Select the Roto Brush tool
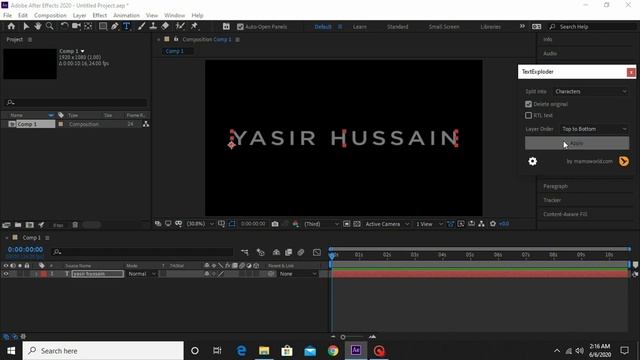 click(180, 26)
